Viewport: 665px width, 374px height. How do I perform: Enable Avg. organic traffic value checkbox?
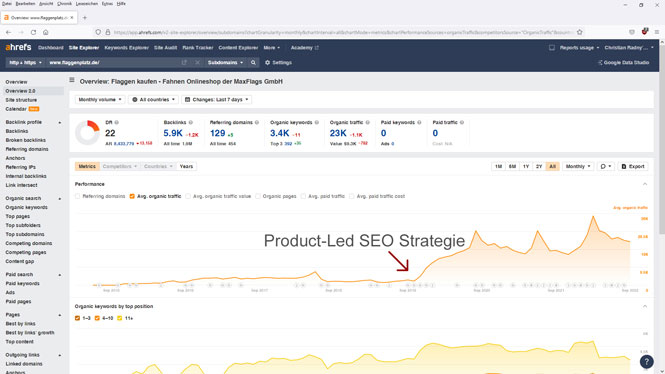tap(188, 196)
